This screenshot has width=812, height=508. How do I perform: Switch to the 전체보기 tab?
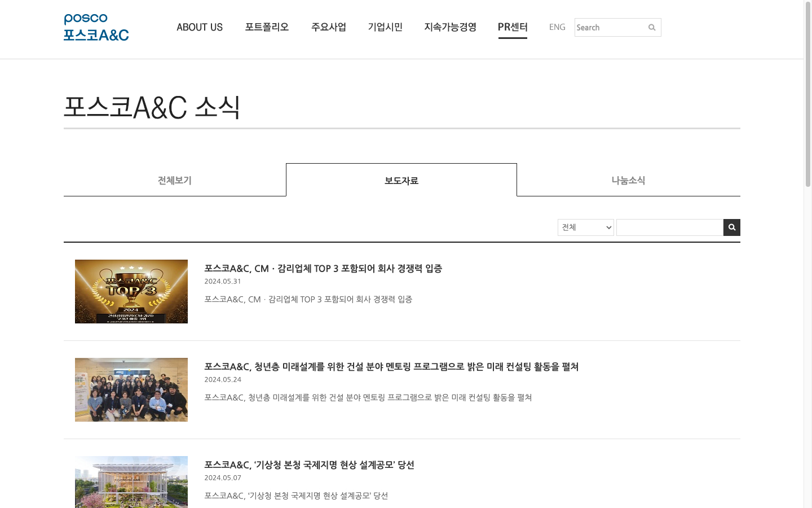coord(175,181)
